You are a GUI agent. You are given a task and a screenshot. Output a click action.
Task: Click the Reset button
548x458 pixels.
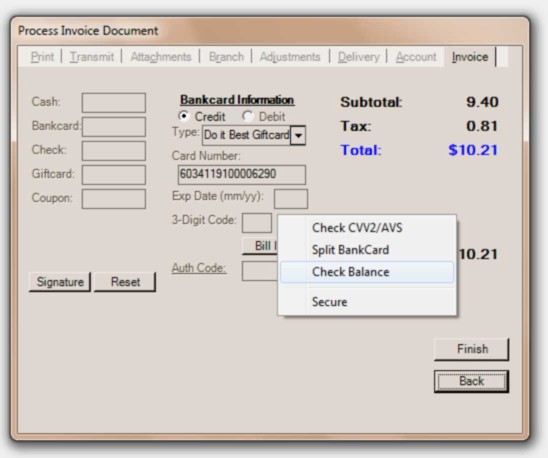click(x=125, y=282)
